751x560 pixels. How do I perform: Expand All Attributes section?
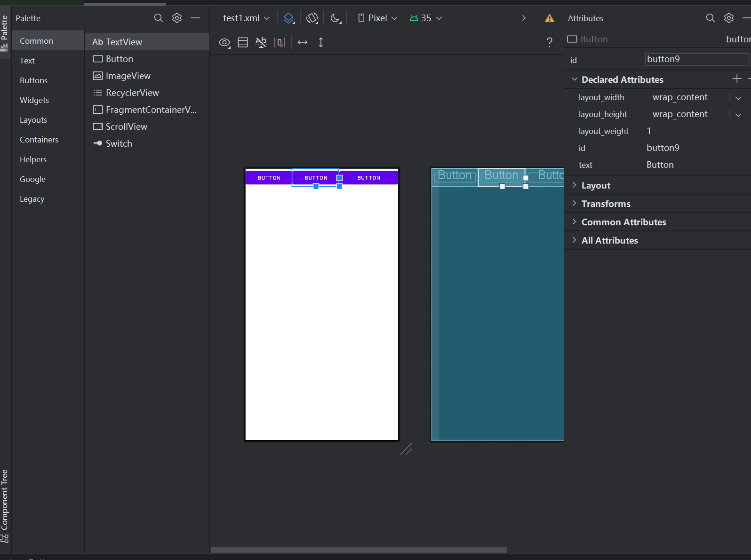[x=574, y=240]
